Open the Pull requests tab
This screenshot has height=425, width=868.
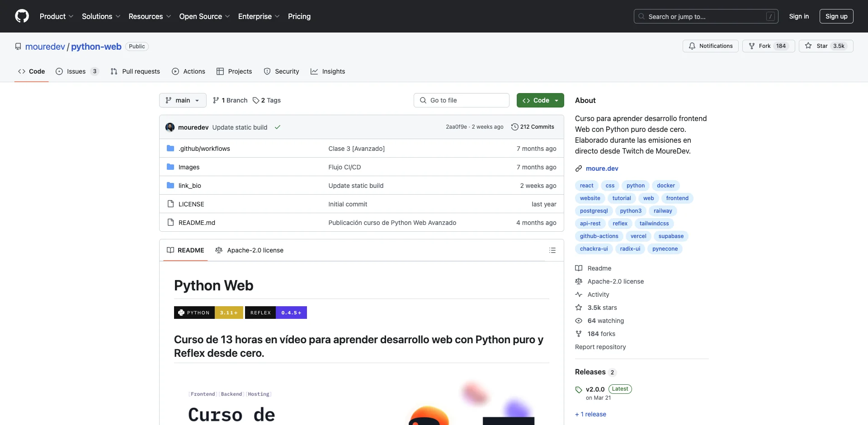[x=135, y=71]
